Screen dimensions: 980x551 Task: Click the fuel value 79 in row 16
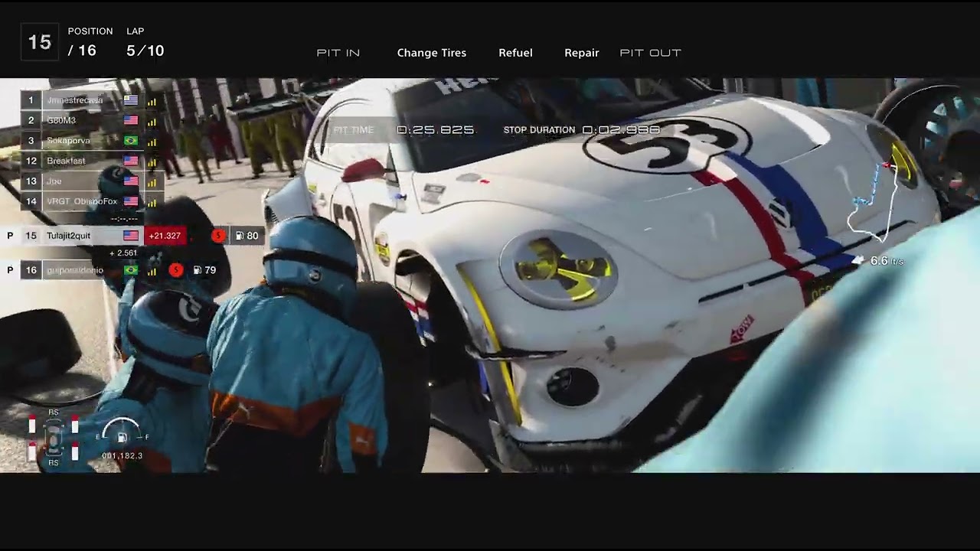point(211,270)
